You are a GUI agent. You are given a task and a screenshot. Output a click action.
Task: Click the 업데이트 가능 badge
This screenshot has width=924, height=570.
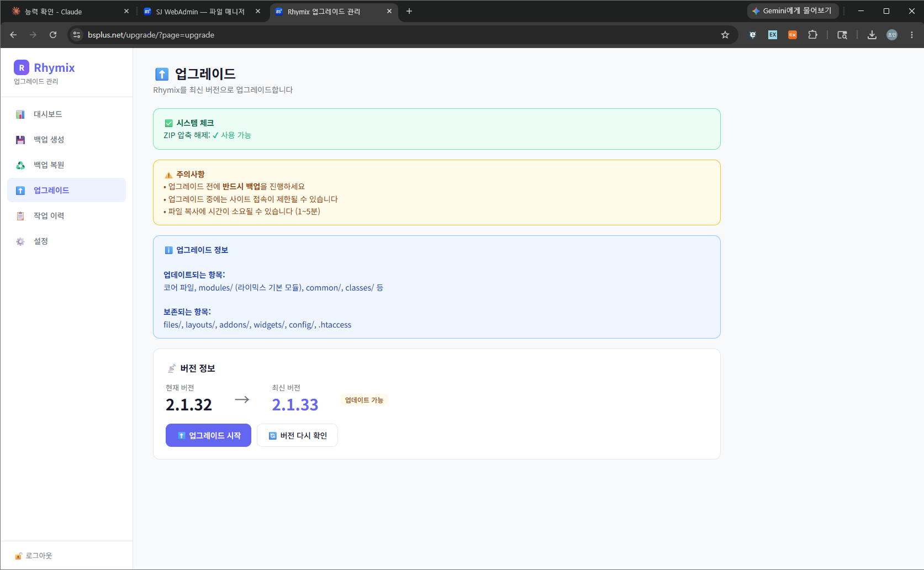pyautogui.click(x=364, y=400)
